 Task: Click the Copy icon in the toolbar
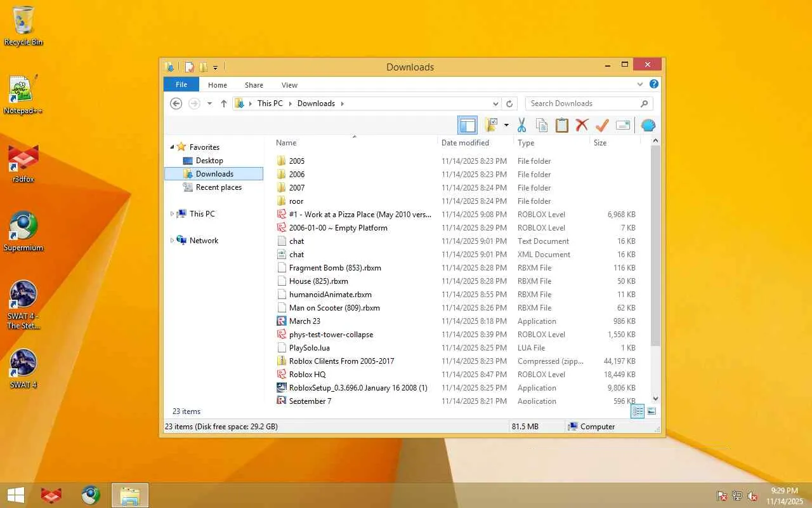[x=542, y=125]
